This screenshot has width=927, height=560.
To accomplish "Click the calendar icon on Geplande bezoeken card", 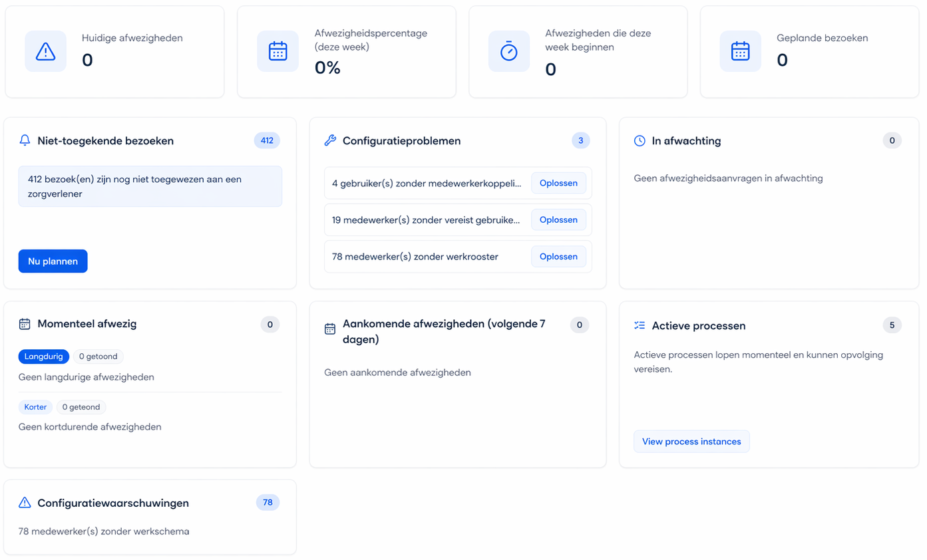I will [x=740, y=51].
